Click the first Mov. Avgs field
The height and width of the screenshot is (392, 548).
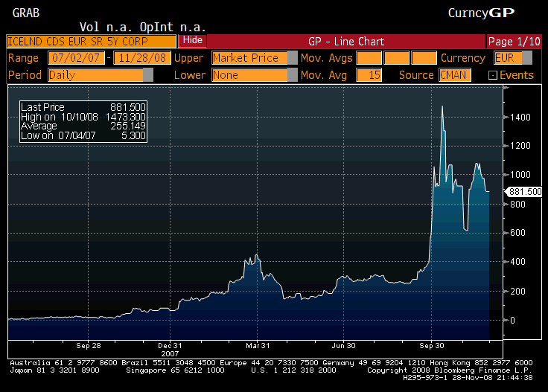click(x=369, y=58)
